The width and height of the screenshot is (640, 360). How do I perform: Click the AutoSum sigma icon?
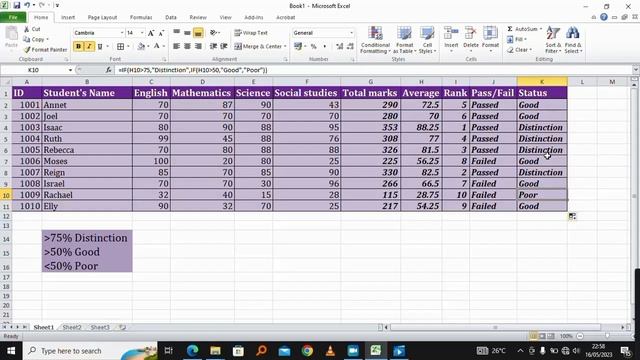click(510, 29)
